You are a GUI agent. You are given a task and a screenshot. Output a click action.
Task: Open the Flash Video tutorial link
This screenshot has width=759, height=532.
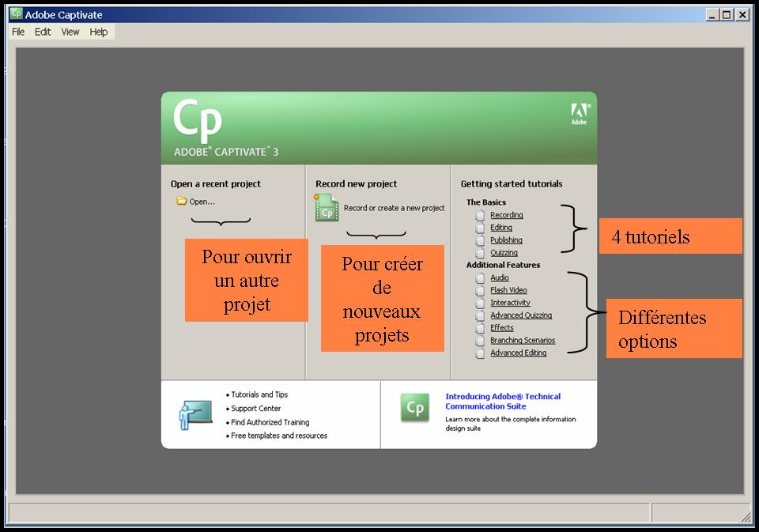(508, 290)
